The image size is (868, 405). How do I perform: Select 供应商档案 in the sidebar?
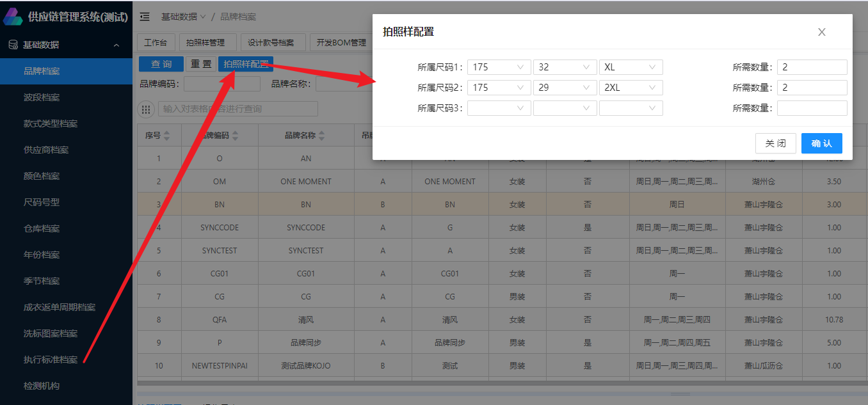(46, 150)
